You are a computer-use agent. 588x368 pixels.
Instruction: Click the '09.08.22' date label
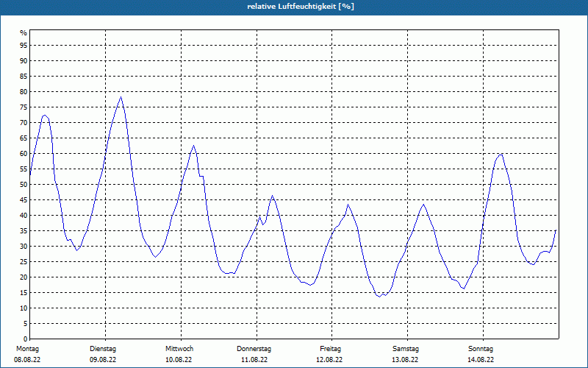(x=103, y=360)
